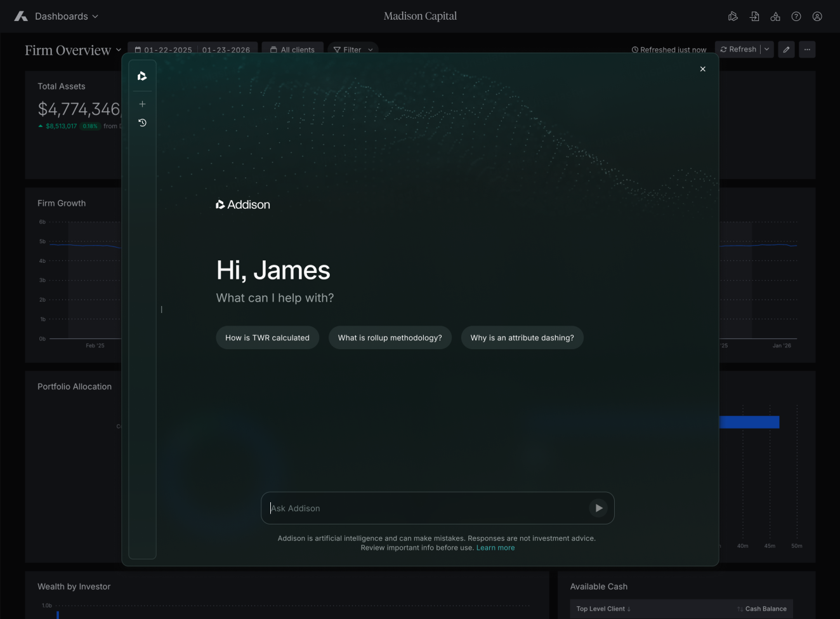The height and width of the screenshot is (619, 840).
Task: Open the three-dot more options menu
Action: pos(807,50)
